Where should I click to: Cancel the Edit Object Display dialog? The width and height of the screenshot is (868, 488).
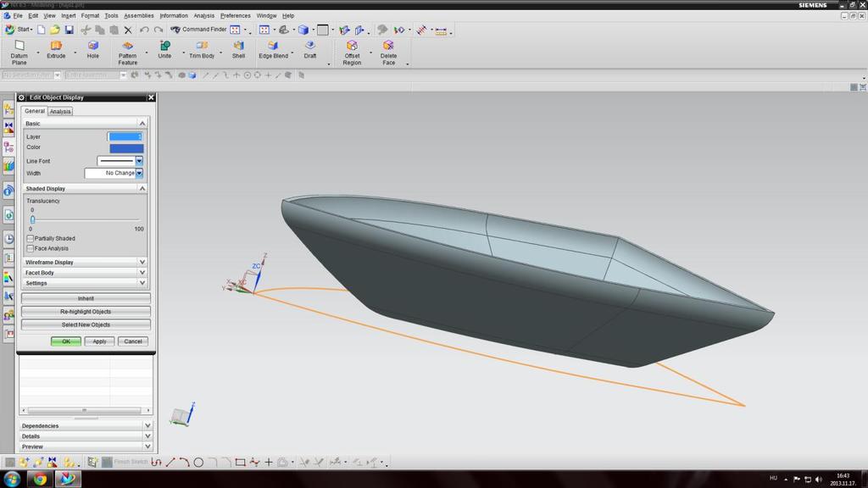click(x=133, y=341)
